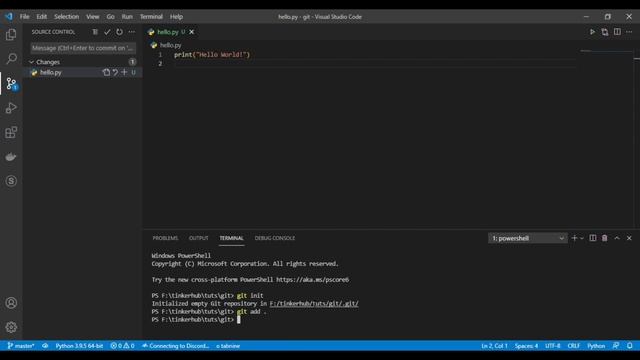The height and width of the screenshot is (360, 640).
Task: Open the View menu
Action: [93, 17]
